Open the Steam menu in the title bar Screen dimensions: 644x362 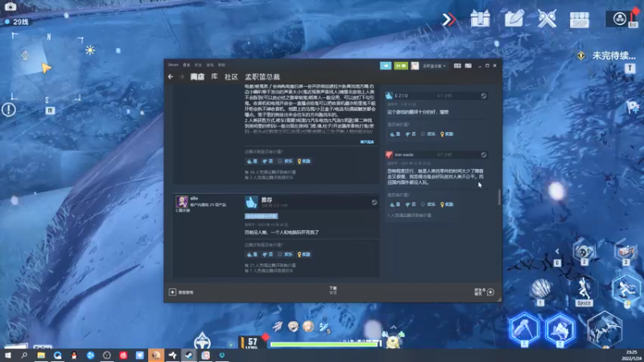(x=173, y=65)
